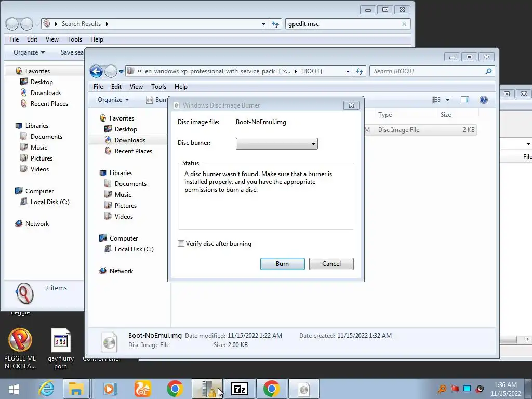Open the Disc burner dropdown
Image resolution: width=532 pixels, height=399 pixels.
click(276, 143)
